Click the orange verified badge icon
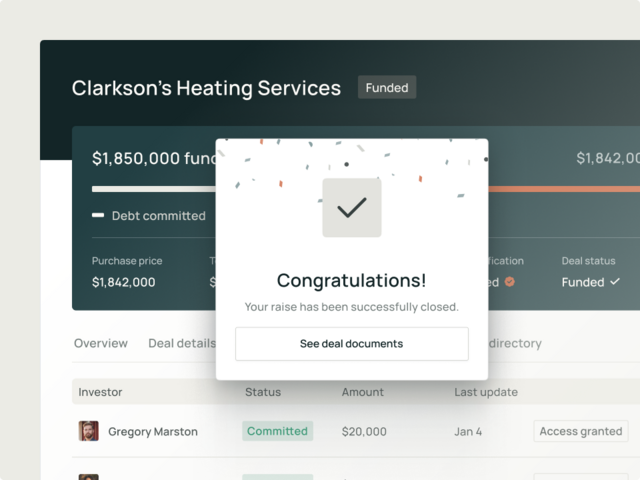 pos(509,282)
